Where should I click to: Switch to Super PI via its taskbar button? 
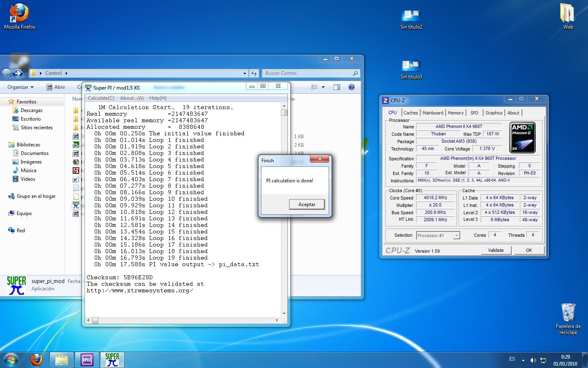112,360
